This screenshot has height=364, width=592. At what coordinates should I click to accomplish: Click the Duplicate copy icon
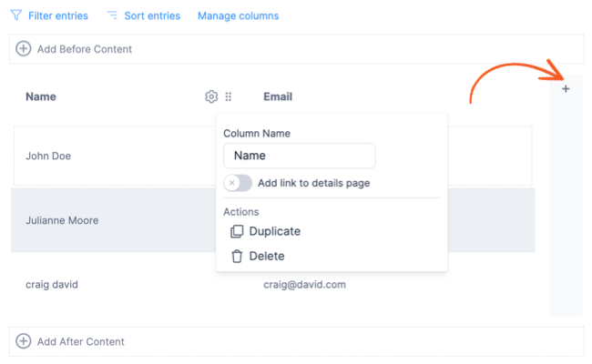(237, 231)
